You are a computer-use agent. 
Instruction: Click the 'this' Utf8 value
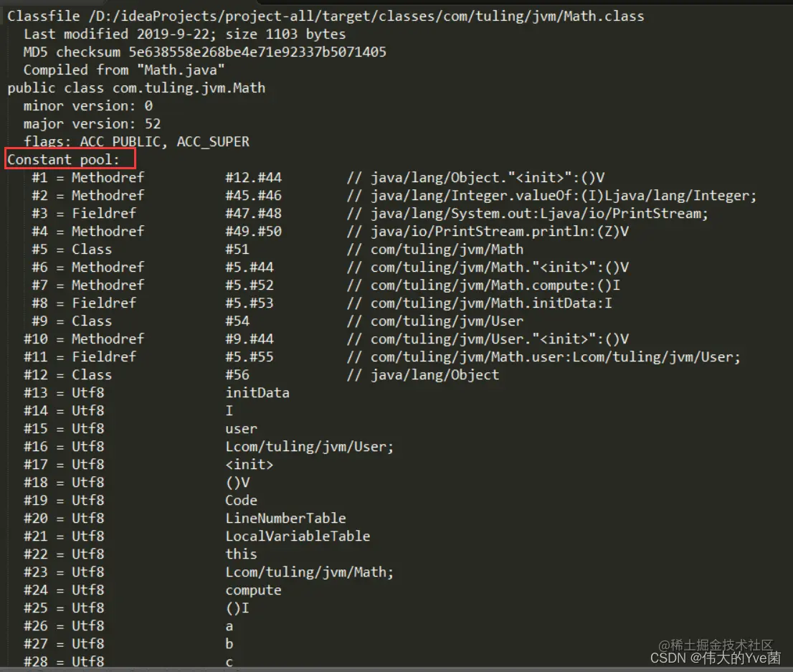(241, 554)
